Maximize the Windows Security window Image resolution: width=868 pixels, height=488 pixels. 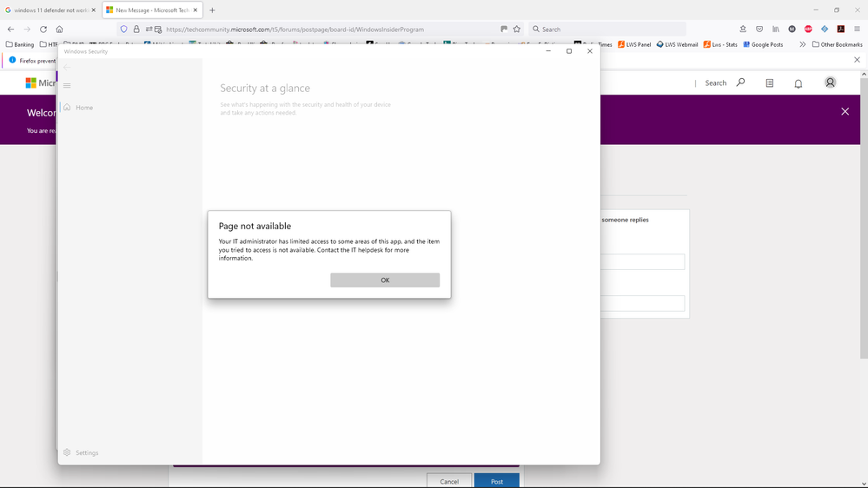[x=568, y=51]
